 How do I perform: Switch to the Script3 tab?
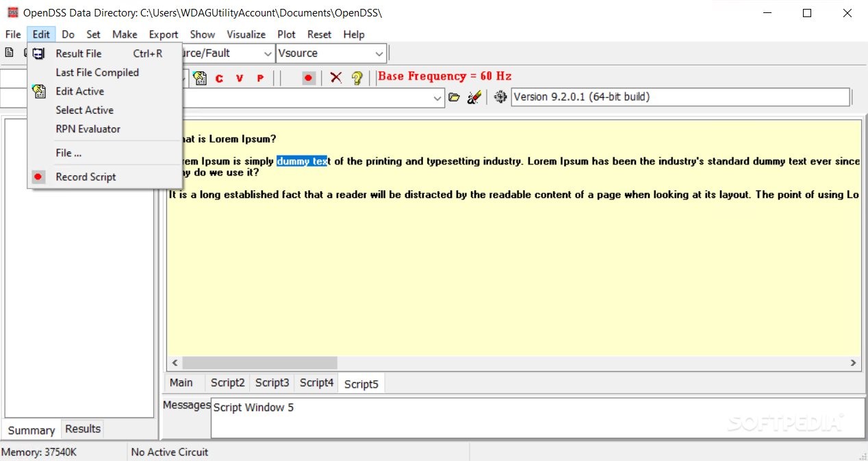click(272, 383)
